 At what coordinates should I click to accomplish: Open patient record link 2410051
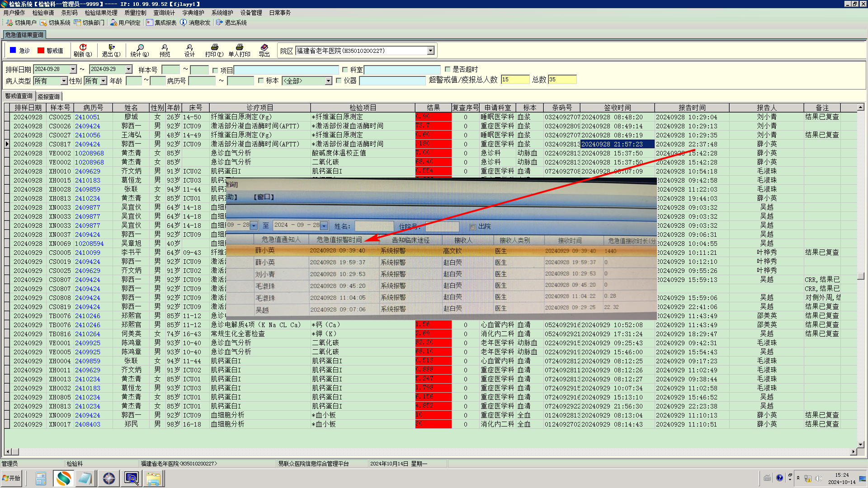87,117
